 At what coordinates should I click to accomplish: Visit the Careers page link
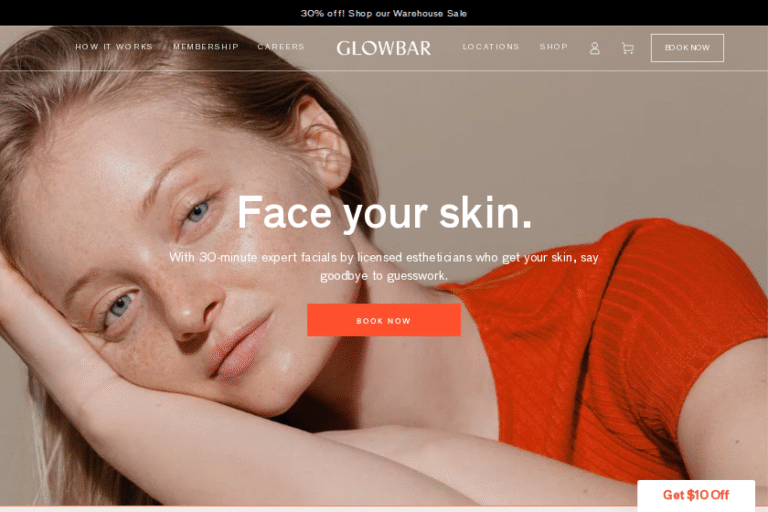coord(281,47)
